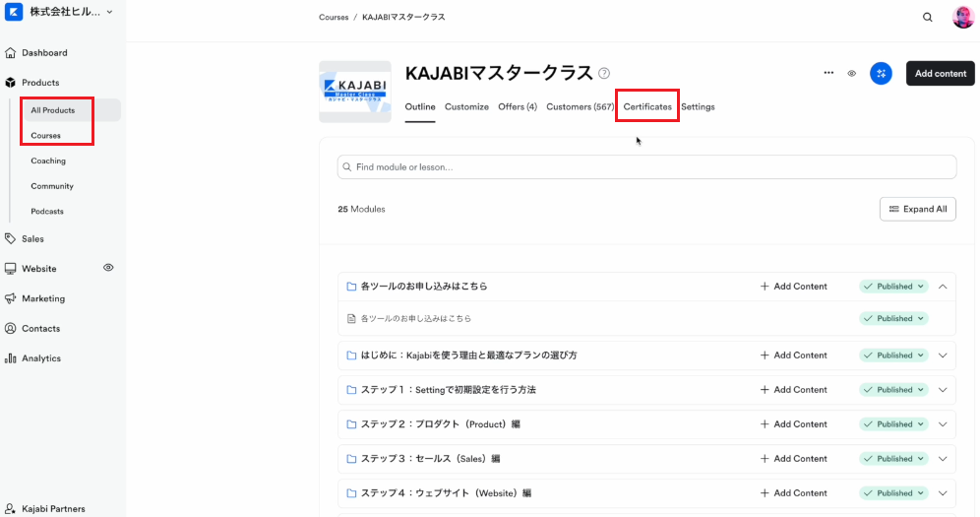
Task: Click the Kajabi logo icon
Action: point(13,12)
